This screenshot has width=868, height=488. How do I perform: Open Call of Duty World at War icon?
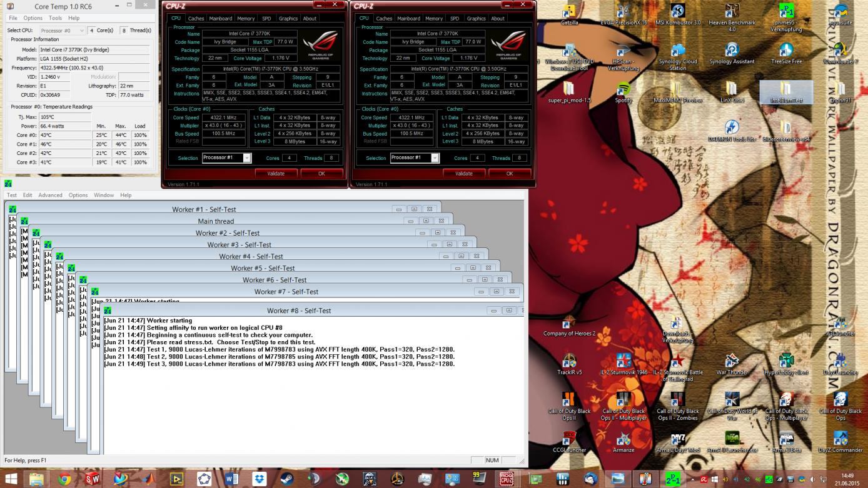(x=732, y=406)
